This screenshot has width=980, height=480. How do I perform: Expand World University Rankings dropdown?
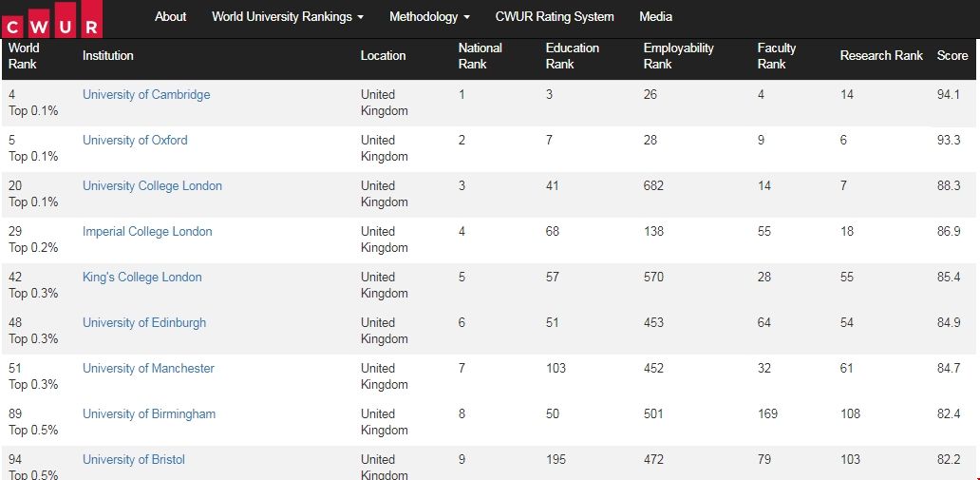coord(288,16)
